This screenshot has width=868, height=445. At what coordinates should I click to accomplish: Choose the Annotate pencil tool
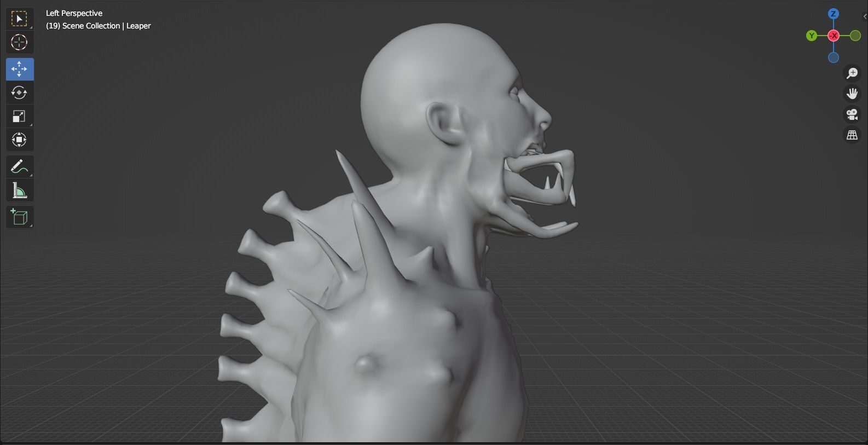[x=19, y=167]
